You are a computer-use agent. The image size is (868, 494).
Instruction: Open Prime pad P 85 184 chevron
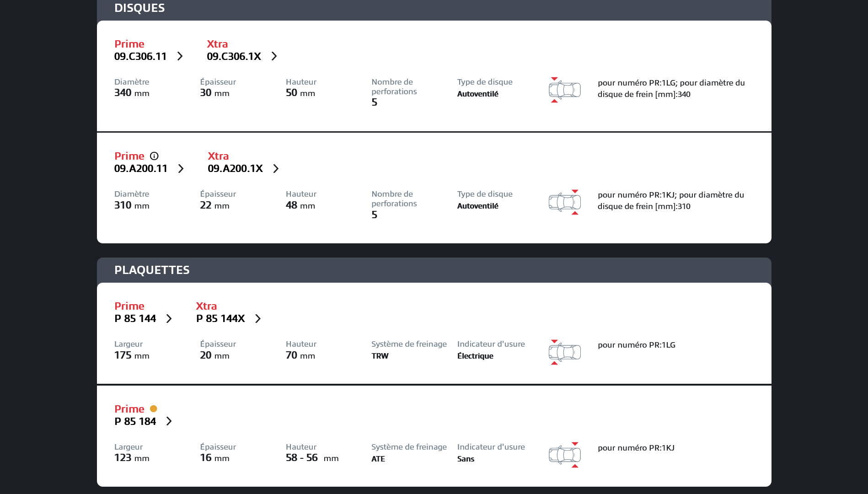click(169, 421)
